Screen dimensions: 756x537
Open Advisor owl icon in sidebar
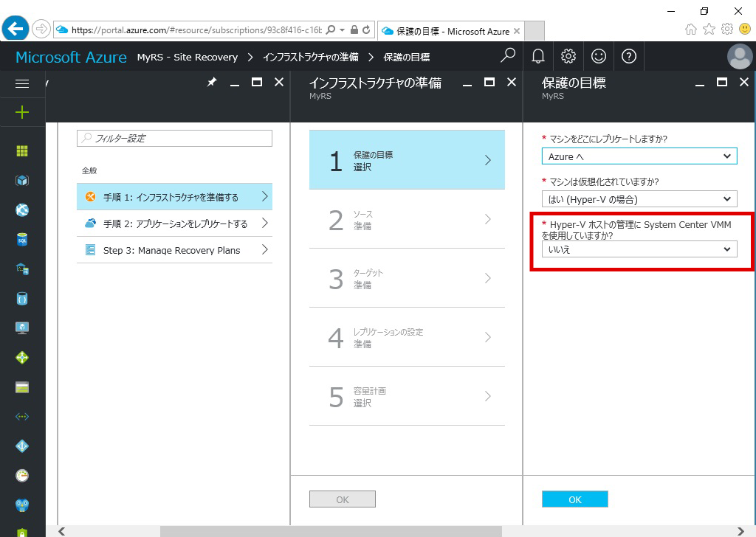22,505
